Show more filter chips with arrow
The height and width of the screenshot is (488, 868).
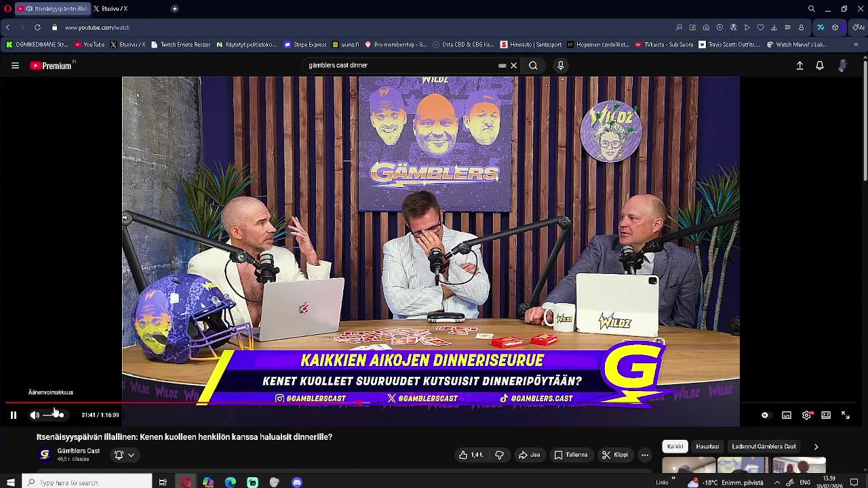(816, 447)
